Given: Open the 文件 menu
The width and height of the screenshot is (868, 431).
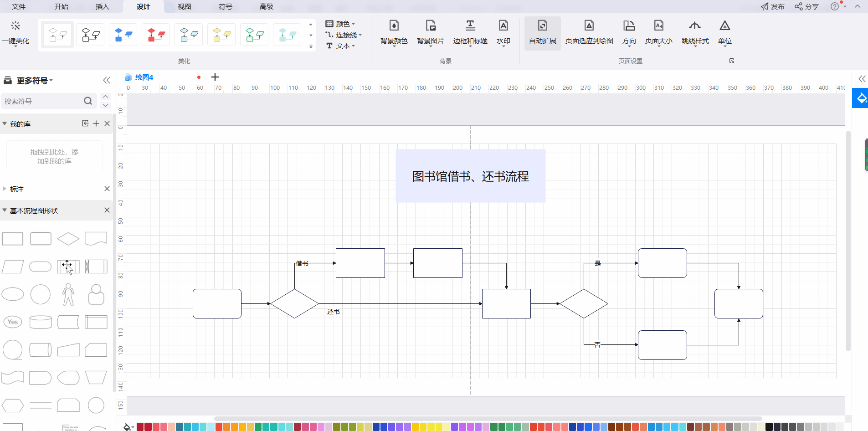Looking at the screenshot, I should tap(19, 6).
